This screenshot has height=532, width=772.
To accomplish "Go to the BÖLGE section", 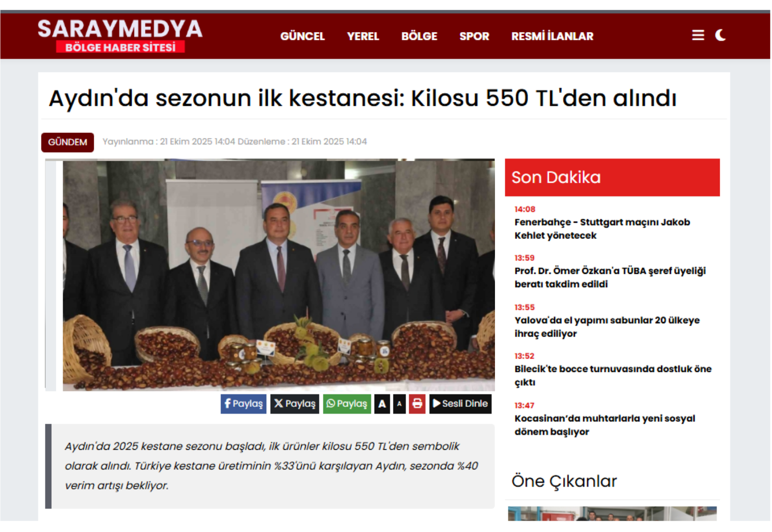I will (420, 36).
